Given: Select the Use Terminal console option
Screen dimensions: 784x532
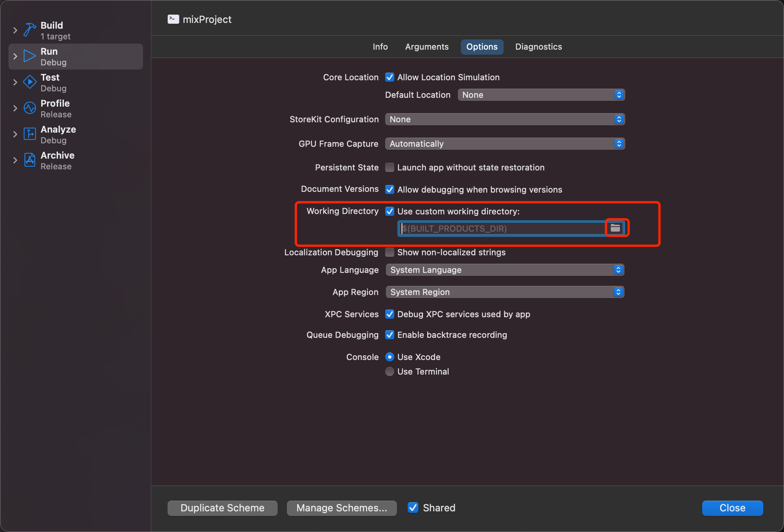Looking at the screenshot, I should [x=390, y=371].
